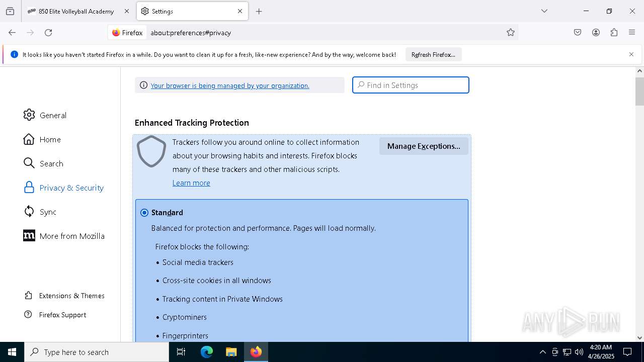
Task: Select the Standard protection radio button
Action: pos(144,213)
